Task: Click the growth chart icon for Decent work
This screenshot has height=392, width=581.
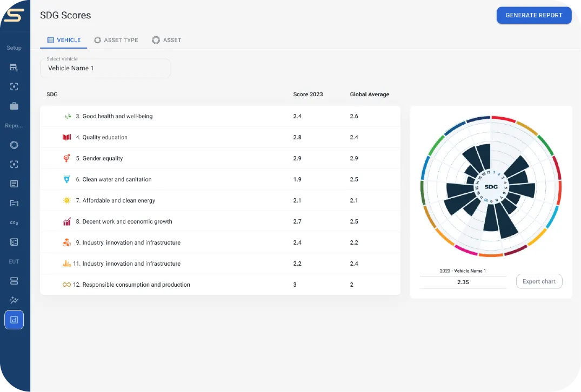Action: tap(66, 222)
